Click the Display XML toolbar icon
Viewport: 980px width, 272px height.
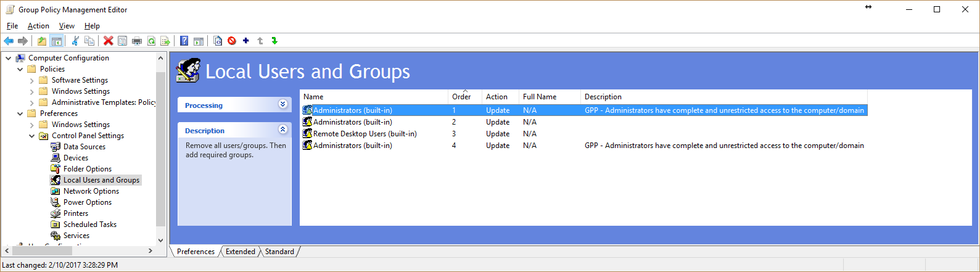(x=218, y=41)
